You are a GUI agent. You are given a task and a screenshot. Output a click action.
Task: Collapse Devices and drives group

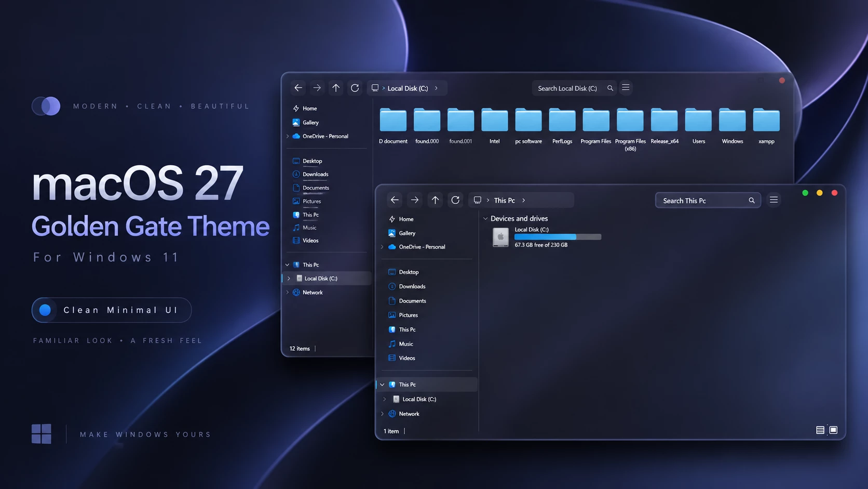click(485, 219)
